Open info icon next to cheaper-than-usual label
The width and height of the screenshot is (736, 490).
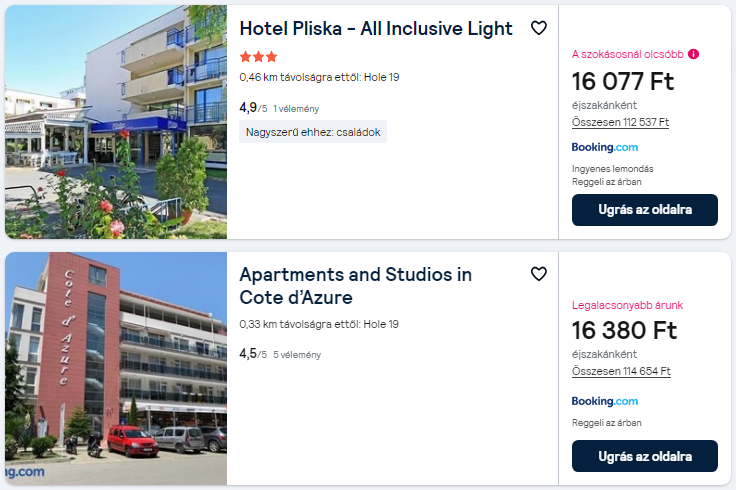[694, 54]
